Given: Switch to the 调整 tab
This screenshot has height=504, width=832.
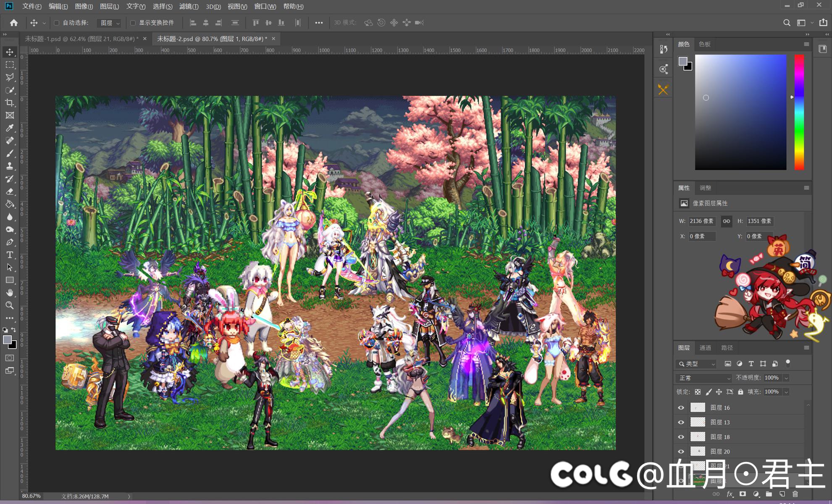Looking at the screenshot, I should tap(705, 188).
